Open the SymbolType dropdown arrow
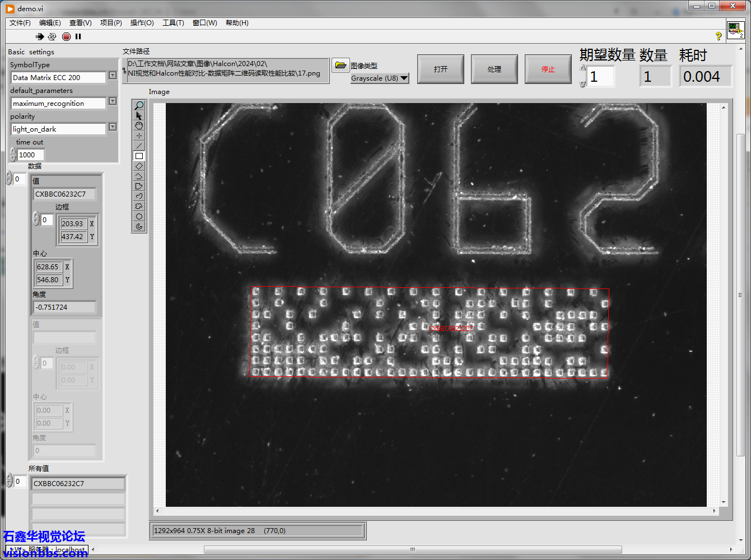 113,75
